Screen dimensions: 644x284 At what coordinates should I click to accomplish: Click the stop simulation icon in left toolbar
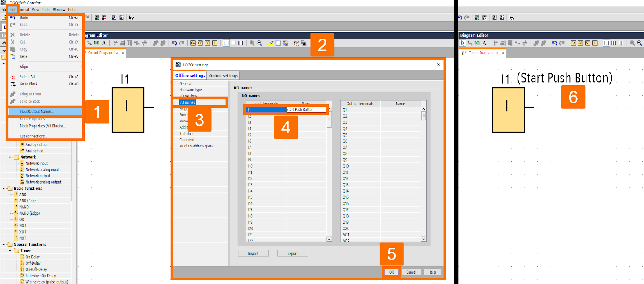coord(104,17)
